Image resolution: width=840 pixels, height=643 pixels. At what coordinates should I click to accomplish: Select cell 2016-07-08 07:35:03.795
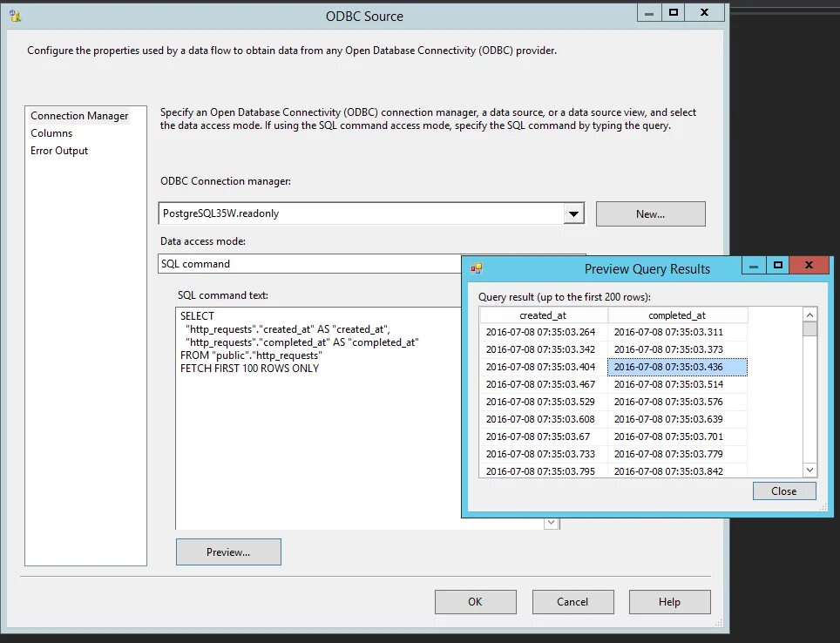(543, 470)
